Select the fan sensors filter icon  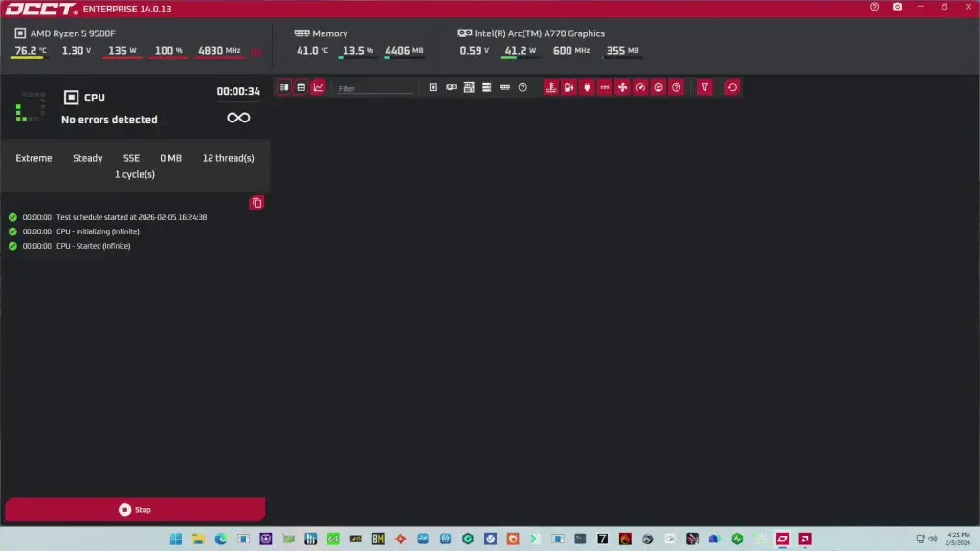622,87
